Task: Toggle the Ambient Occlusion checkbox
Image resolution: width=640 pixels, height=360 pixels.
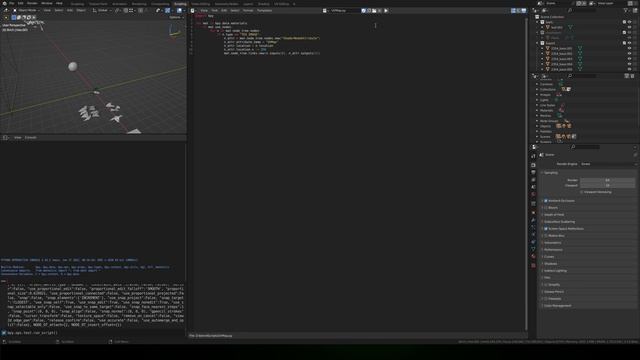Action: coord(546,201)
